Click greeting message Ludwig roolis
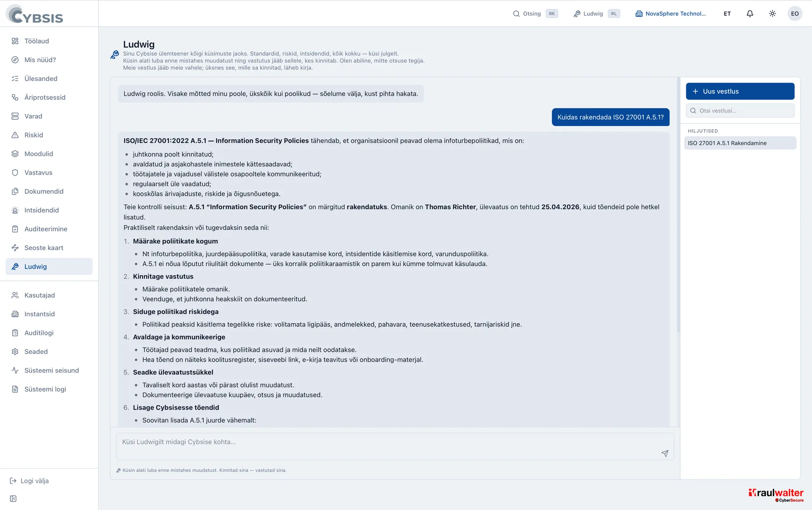 pos(271,94)
